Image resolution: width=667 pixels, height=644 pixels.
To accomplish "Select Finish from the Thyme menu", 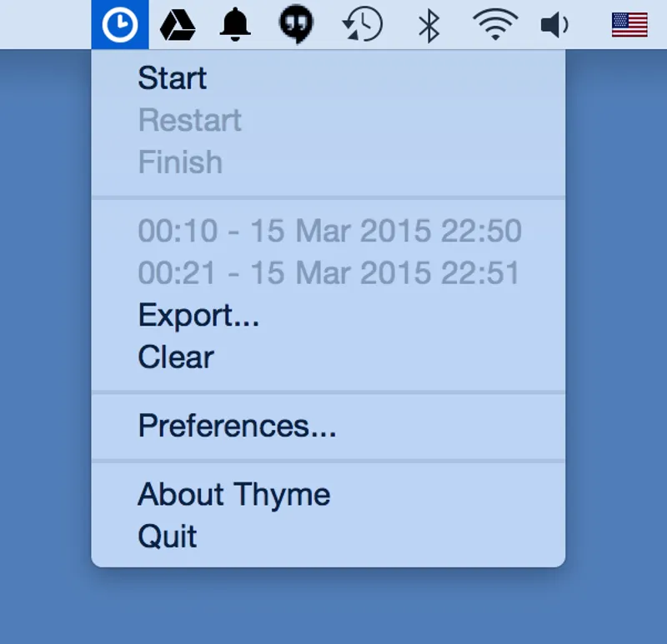I will pos(180,162).
